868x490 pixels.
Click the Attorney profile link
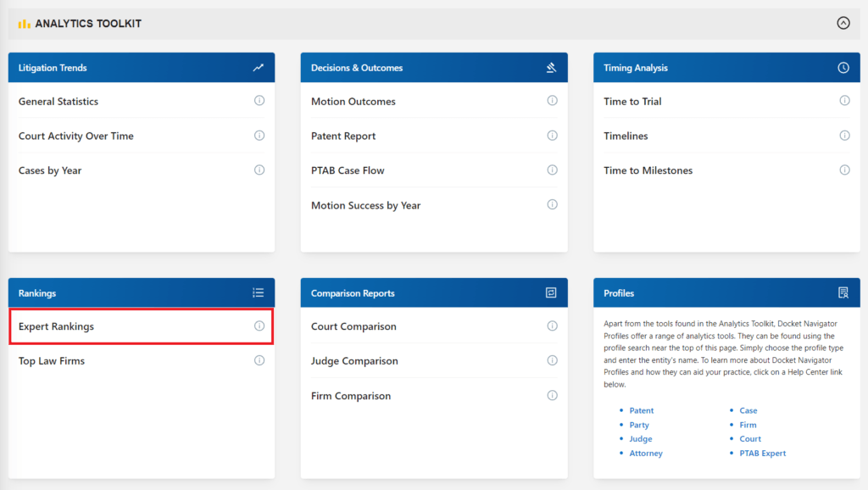click(645, 453)
